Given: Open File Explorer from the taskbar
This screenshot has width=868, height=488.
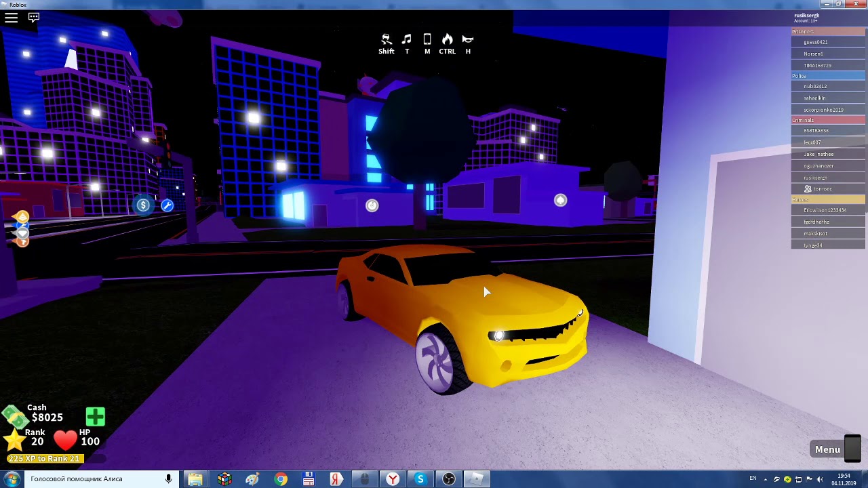Looking at the screenshot, I should pos(195,479).
